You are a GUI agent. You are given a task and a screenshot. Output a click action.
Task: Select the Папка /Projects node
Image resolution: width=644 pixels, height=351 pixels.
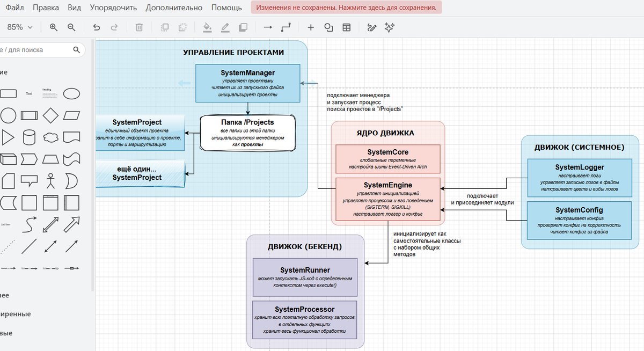tap(247, 133)
